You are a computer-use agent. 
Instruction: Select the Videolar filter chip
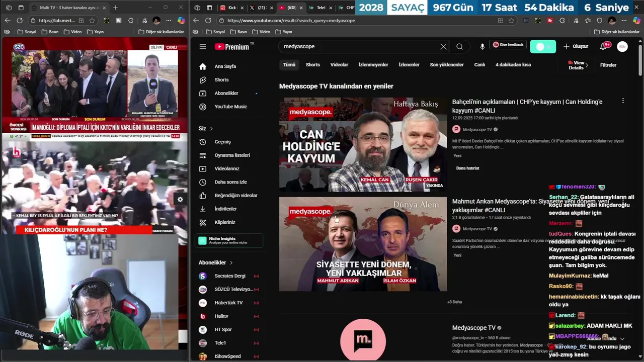tap(339, 65)
